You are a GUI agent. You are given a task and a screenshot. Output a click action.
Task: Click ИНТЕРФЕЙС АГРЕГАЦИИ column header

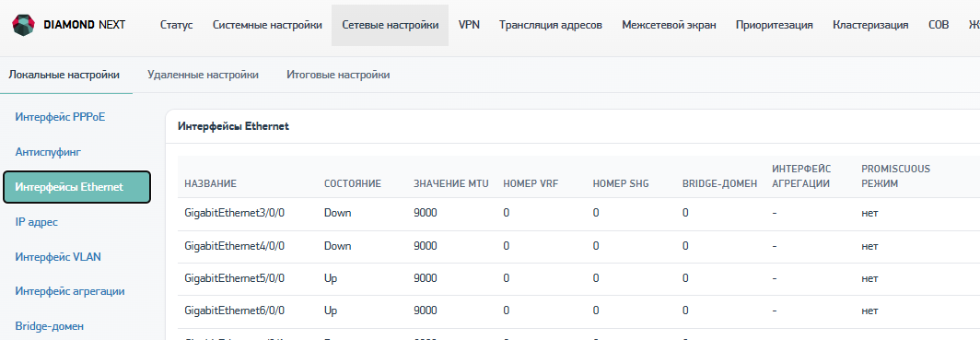click(800, 176)
